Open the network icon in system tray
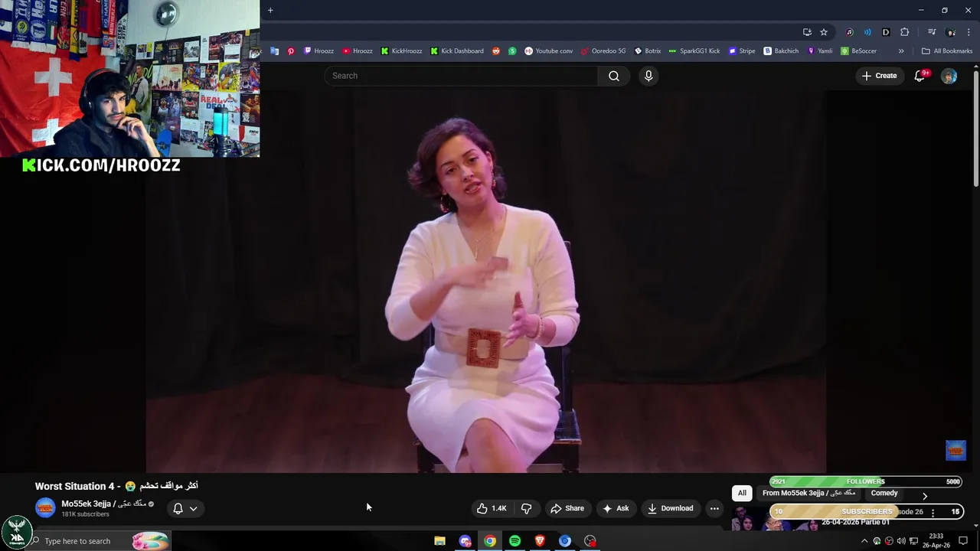980x551 pixels. tap(913, 541)
